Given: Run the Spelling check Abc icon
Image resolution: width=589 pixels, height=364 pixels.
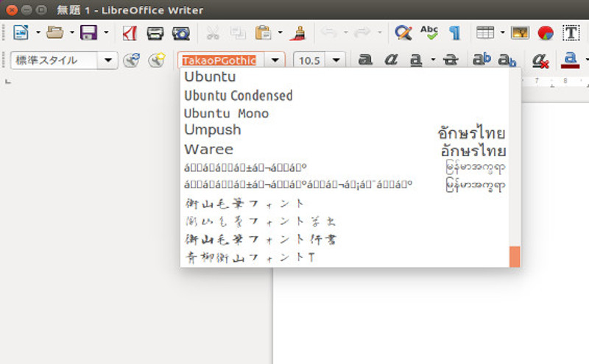Looking at the screenshot, I should pyautogui.click(x=429, y=32).
